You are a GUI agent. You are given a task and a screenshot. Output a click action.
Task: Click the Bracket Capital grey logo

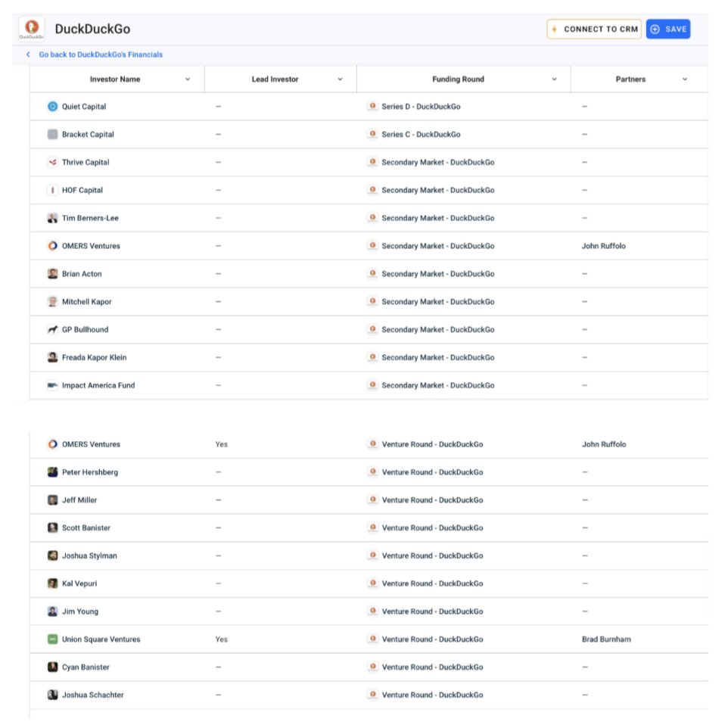(52, 134)
